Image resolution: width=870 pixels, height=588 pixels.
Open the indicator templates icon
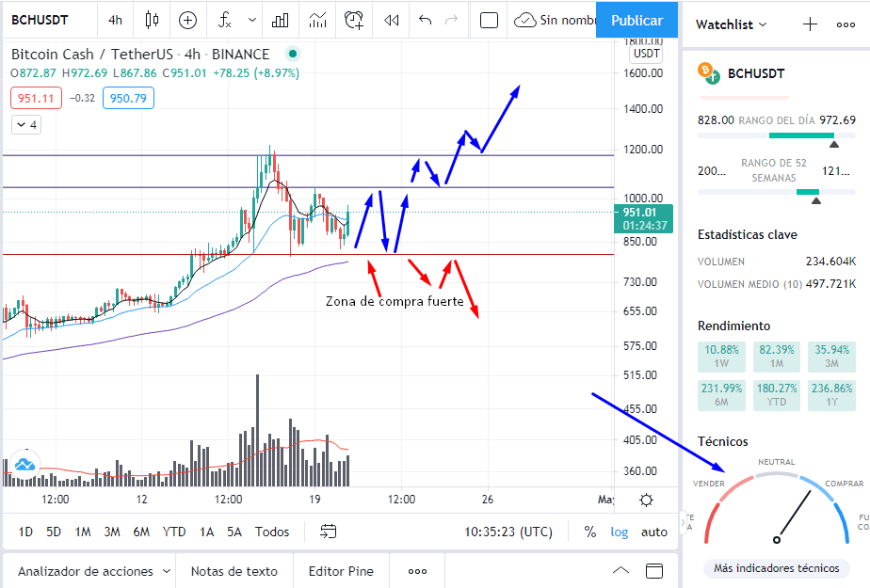click(x=317, y=21)
